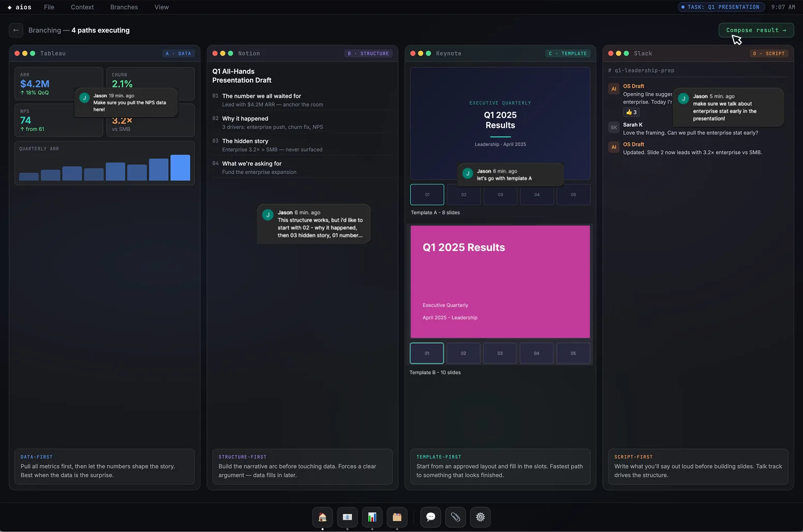Click Jason's 'pull the NPS data' comment
The image size is (803, 532).
pos(126,102)
